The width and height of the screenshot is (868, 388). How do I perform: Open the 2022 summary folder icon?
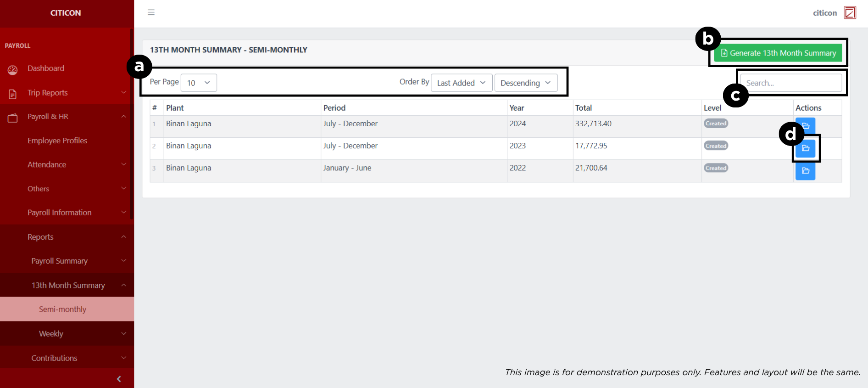point(805,171)
